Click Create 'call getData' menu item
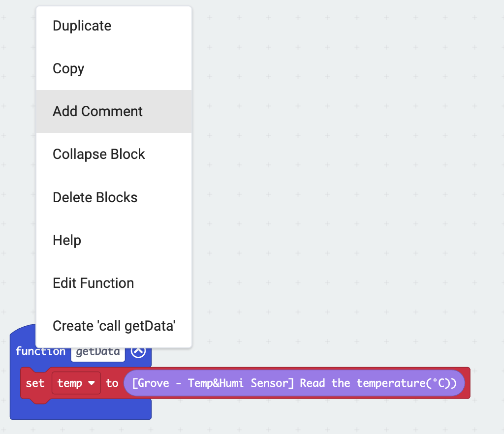Screen dimensions: 504x434 pos(114,326)
